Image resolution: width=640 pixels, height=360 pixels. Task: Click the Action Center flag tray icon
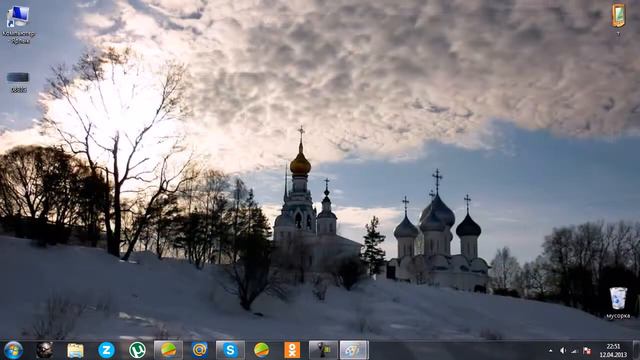pyautogui.click(x=587, y=351)
